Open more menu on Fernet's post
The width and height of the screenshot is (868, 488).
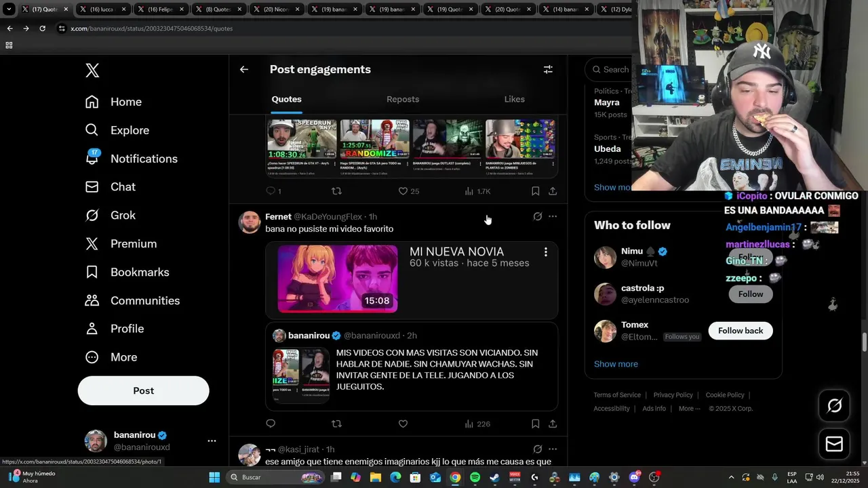click(553, 216)
